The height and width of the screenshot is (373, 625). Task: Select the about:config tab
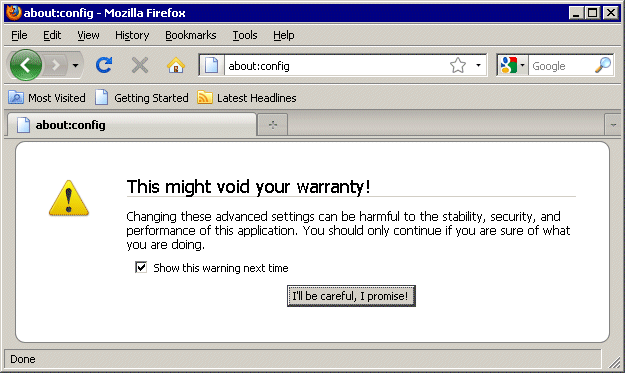click(132, 125)
